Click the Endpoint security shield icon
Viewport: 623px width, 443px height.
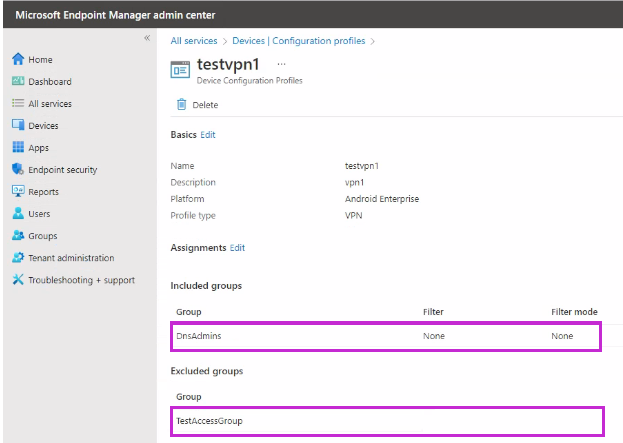(18, 169)
